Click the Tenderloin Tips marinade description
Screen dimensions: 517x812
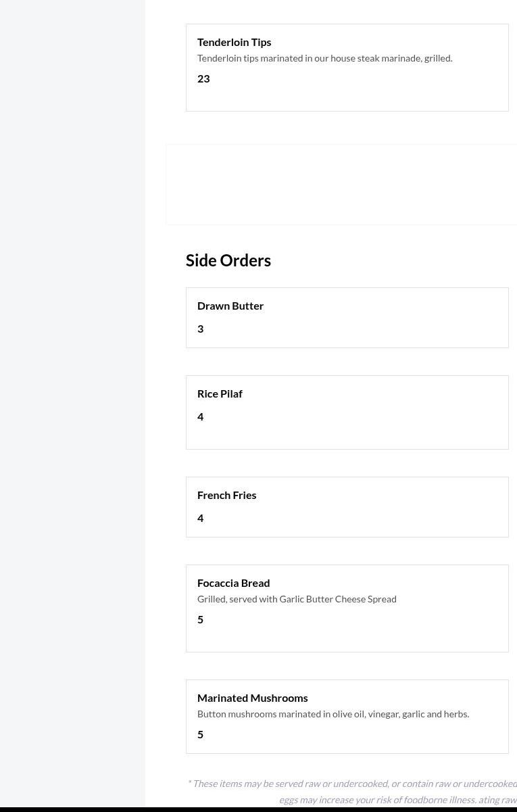(x=324, y=58)
